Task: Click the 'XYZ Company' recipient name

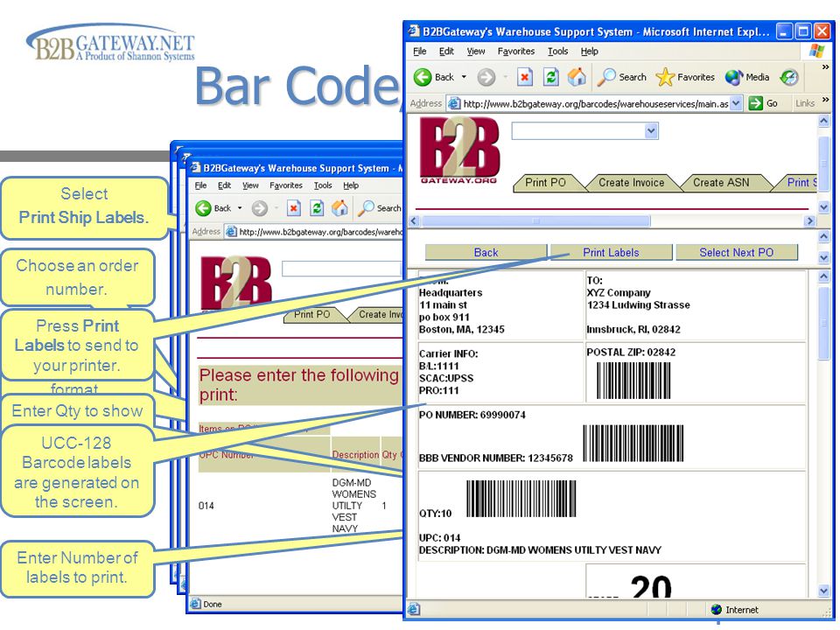Action: coord(619,292)
